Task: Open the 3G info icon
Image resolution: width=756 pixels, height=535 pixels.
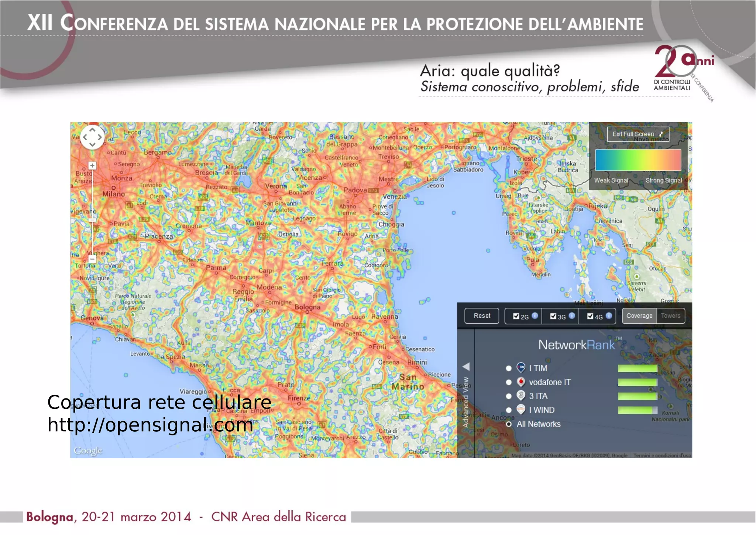Action: [572, 315]
